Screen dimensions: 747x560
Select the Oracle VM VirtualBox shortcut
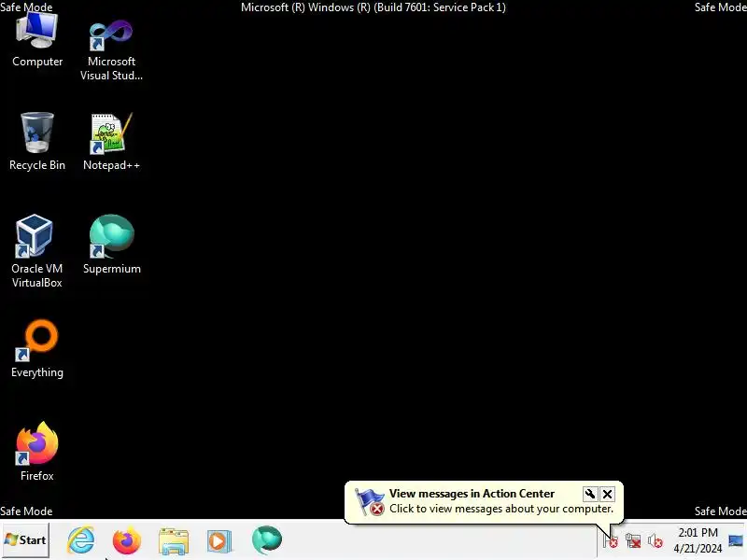[x=37, y=251]
